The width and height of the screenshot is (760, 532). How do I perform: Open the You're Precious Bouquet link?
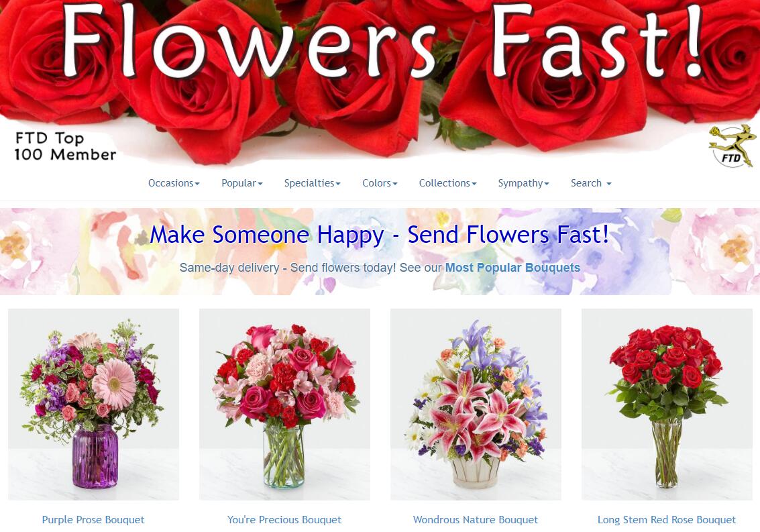[x=284, y=520]
